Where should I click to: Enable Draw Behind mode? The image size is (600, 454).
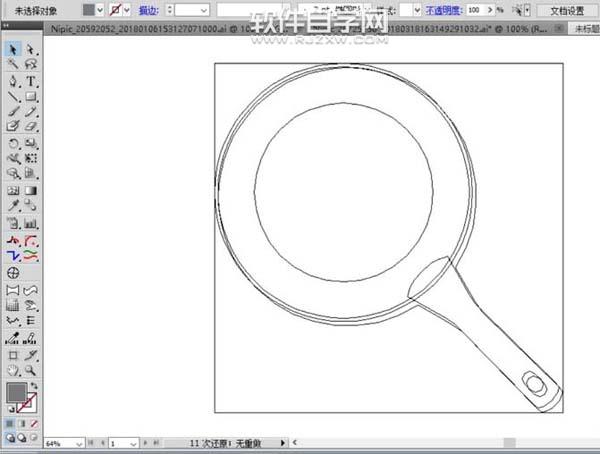[x=22, y=438]
